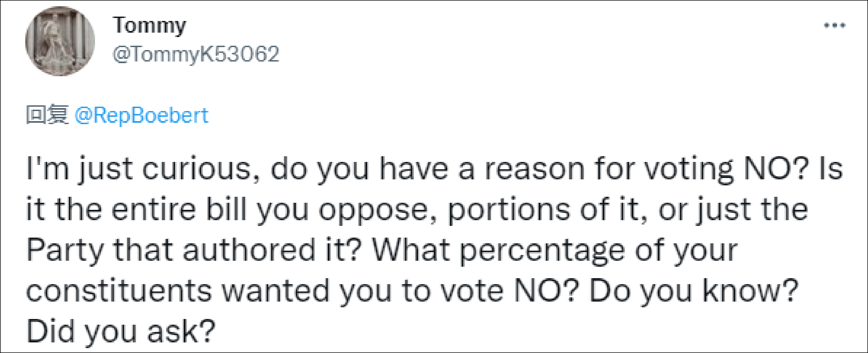
Task: Click the text "What percentage of your"
Action: click(x=554, y=250)
